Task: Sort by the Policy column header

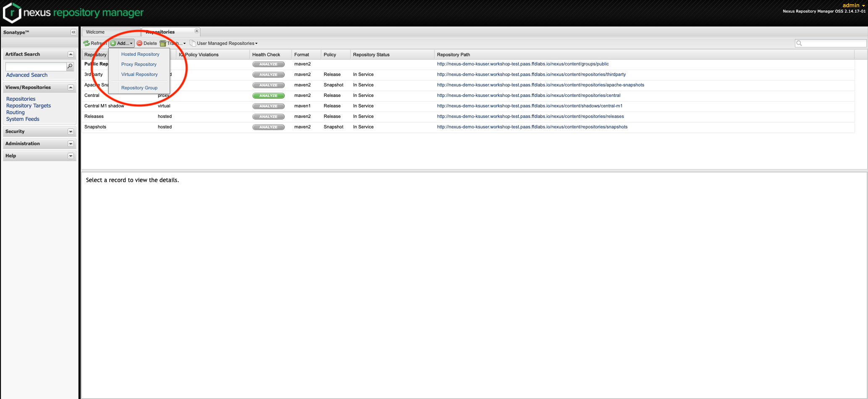Action: pos(336,55)
